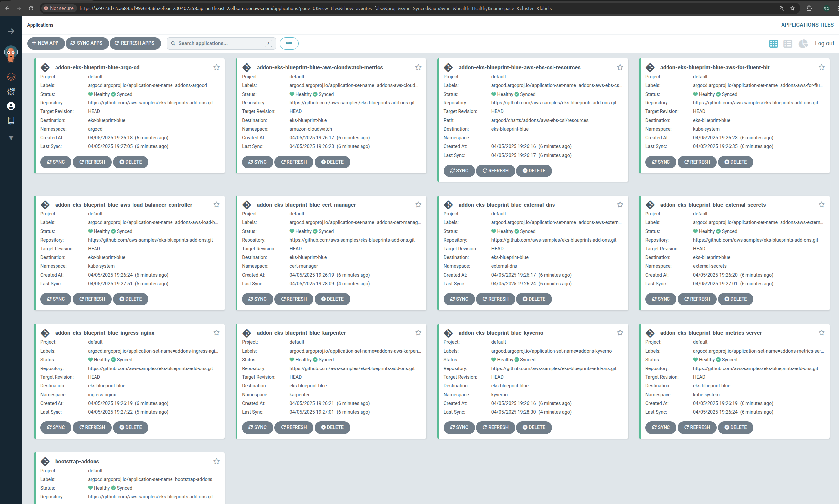Click git icon on bootstrap-addons tile
The width and height of the screenshot is (839, 504).
[45, 462]
